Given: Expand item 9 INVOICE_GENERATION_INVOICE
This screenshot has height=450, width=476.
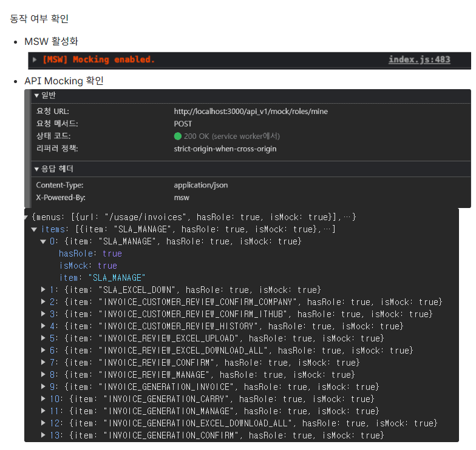Looking at the screenshot, I should [x=43, y=387].
